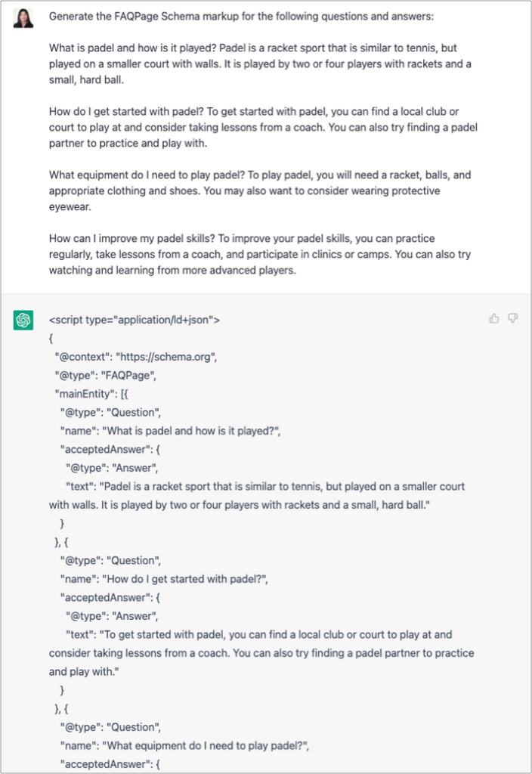Click the "@type": "FAQPage" line

tap(106, 376)
